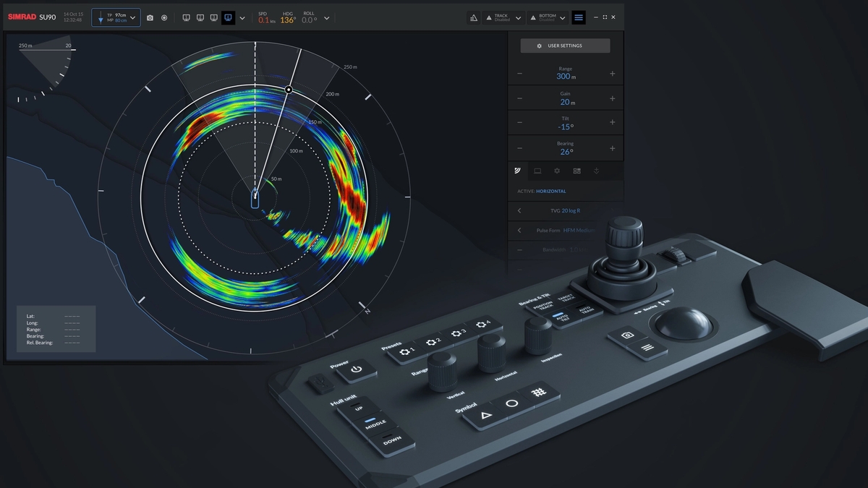Open the display monitor tab
Viewport: 868px width, 488px height.
tap(537, 171)
